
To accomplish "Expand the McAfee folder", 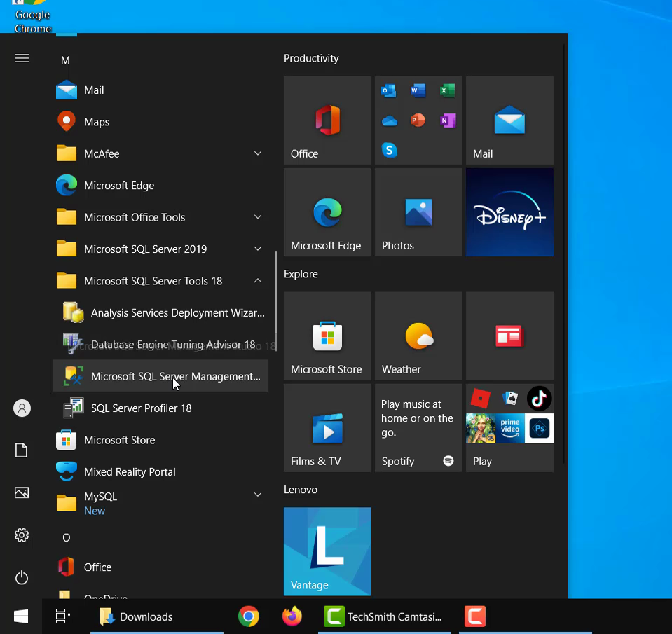I will [x=258, y=153].
